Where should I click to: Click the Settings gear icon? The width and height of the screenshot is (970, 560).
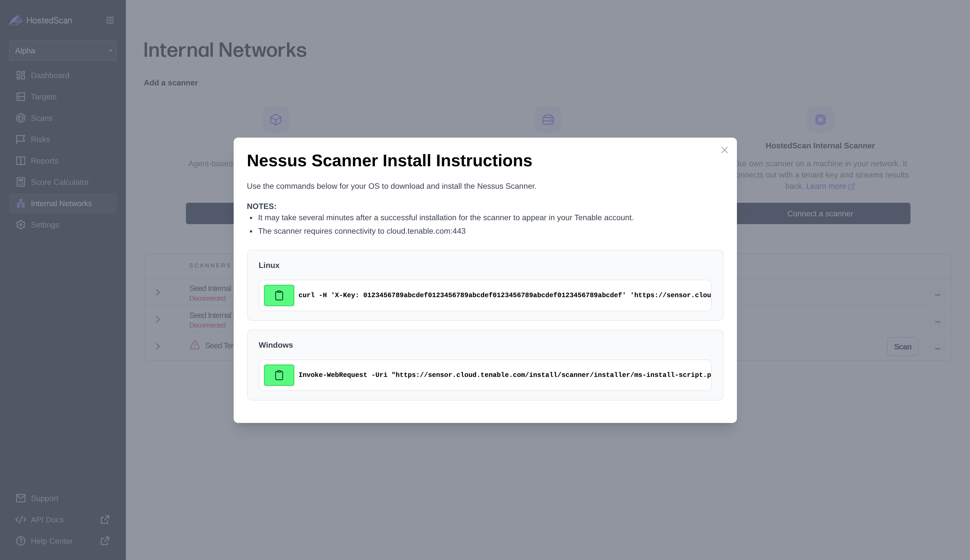(21, 225)
